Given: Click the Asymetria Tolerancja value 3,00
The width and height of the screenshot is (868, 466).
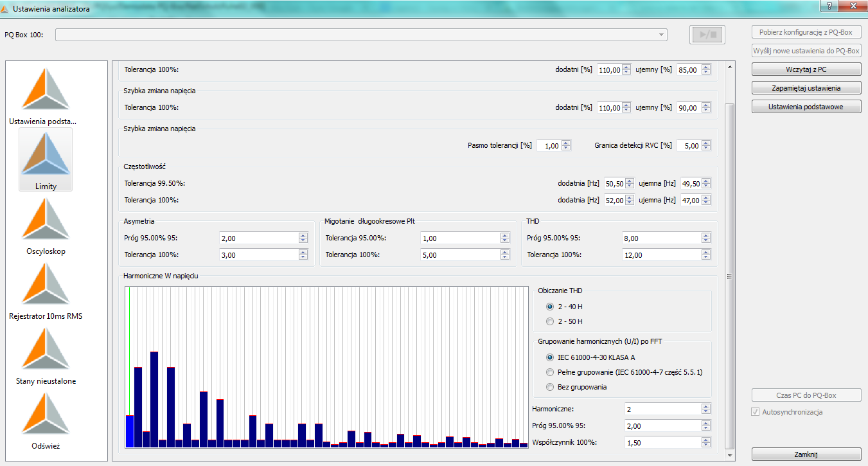Looking at the screenshot, I should pos(258,255).
